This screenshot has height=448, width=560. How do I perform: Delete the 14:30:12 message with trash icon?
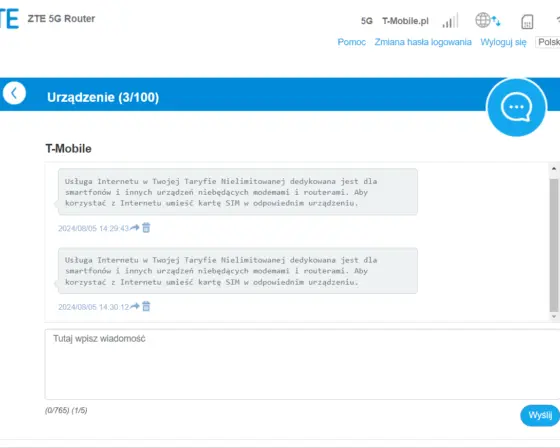(x=146, y=306)
